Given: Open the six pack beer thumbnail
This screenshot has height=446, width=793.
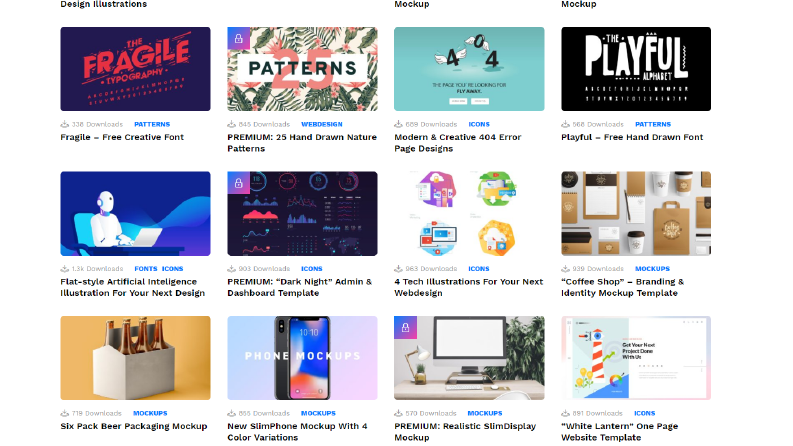Looking at the screenshot, I should click(135, 358).
